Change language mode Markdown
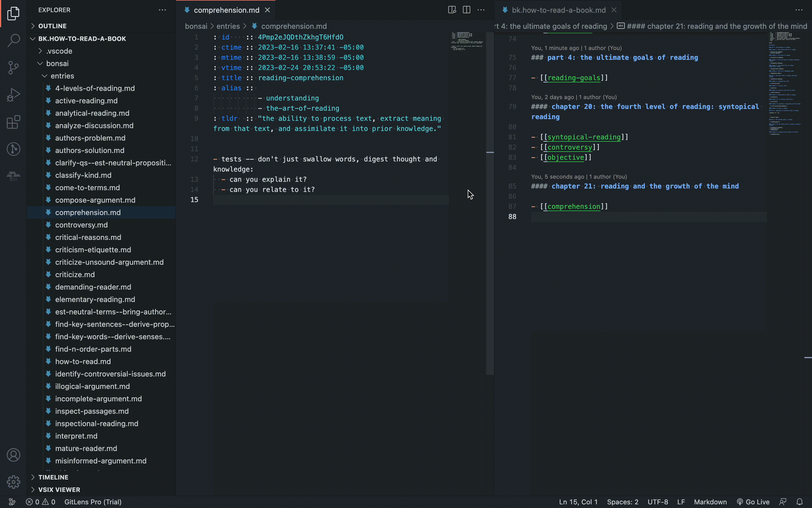The width and height of the screenshot is (812, 508). [710, 502]
